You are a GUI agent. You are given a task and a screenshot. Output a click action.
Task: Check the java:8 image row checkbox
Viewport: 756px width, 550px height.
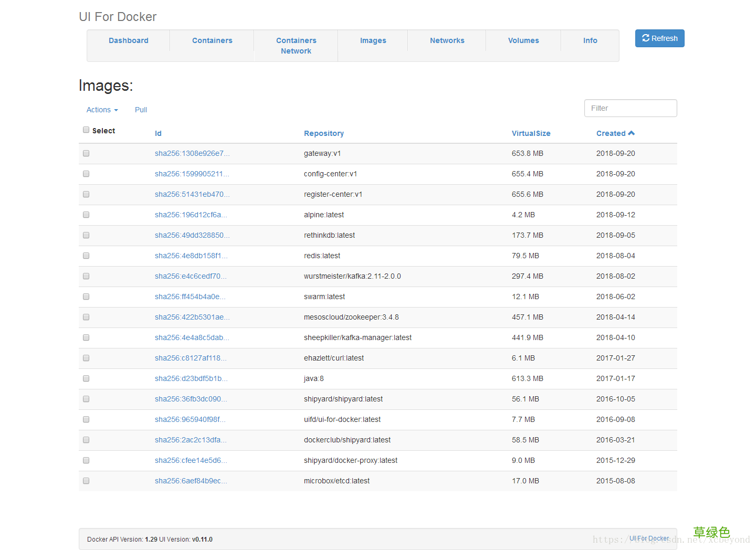[86, 378]
